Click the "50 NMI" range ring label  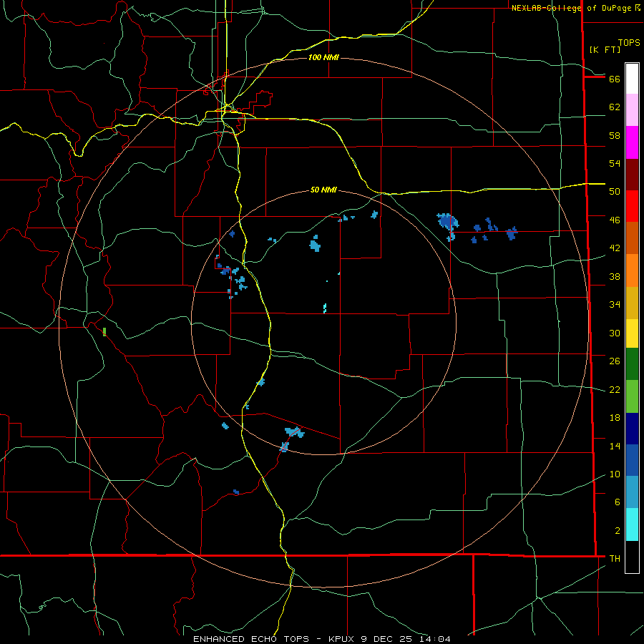[x=323, y=190]
